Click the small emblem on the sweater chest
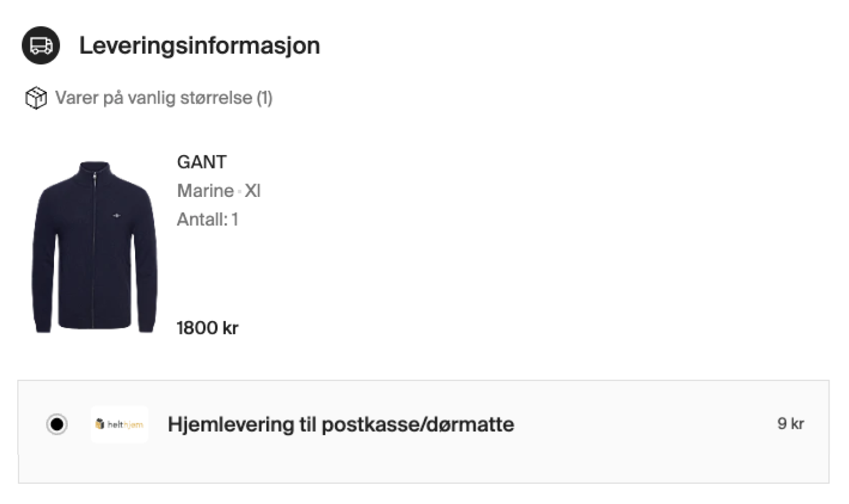849x504 pixels. (x=116, y=215)
